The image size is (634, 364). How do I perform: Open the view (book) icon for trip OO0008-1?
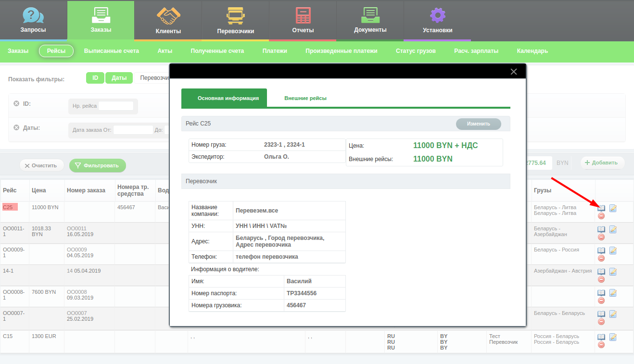pyautogui.click(x=601, y=293)
